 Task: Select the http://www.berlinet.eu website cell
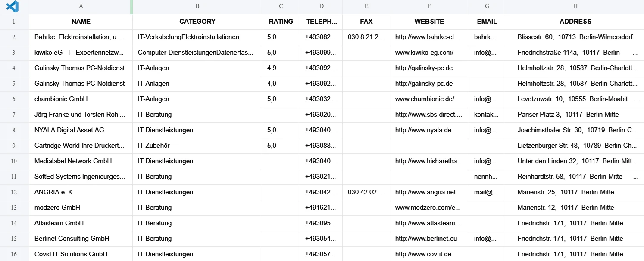(429, 239)
